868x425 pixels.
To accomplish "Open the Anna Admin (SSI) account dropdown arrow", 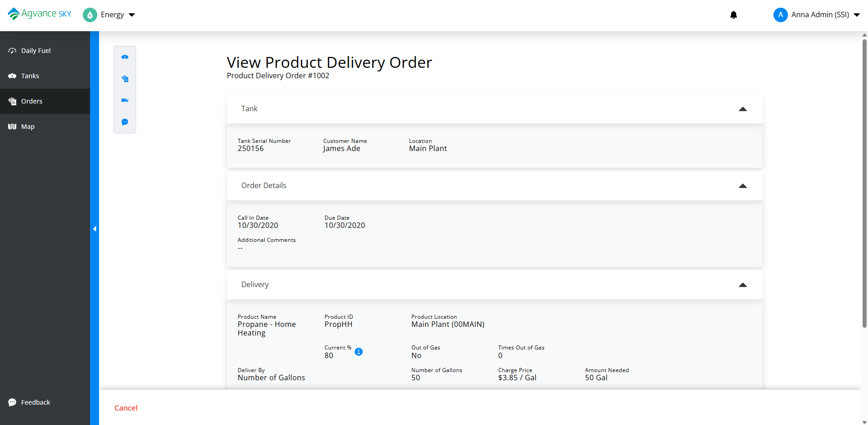I will pos(857,15).
